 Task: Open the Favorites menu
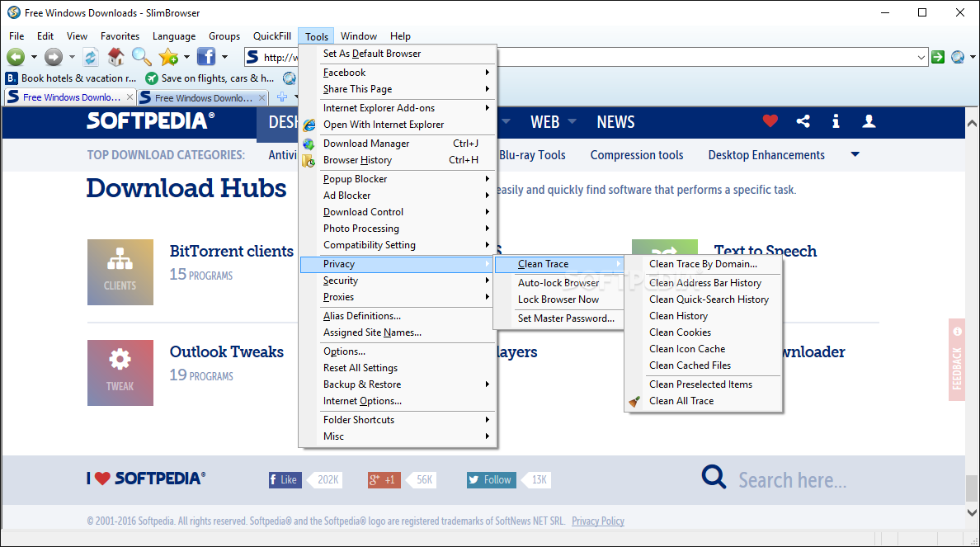click(120, 36)
